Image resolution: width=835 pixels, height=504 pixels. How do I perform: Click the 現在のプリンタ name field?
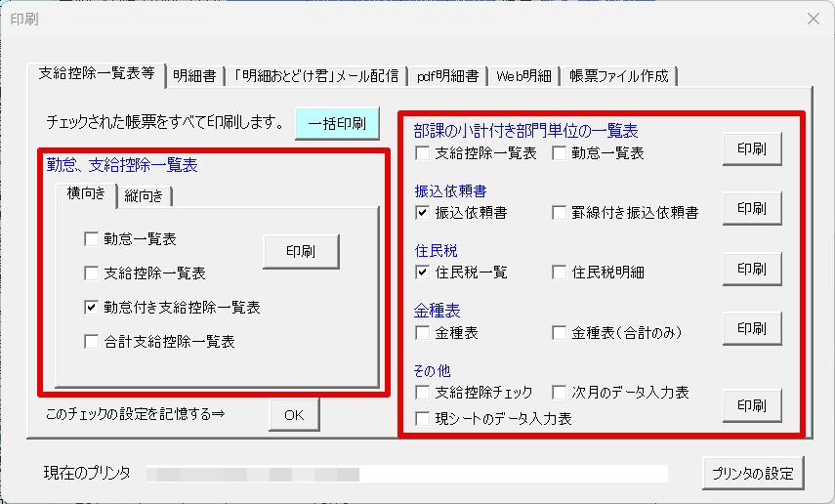pyautogui.click(x=407, y=473)
